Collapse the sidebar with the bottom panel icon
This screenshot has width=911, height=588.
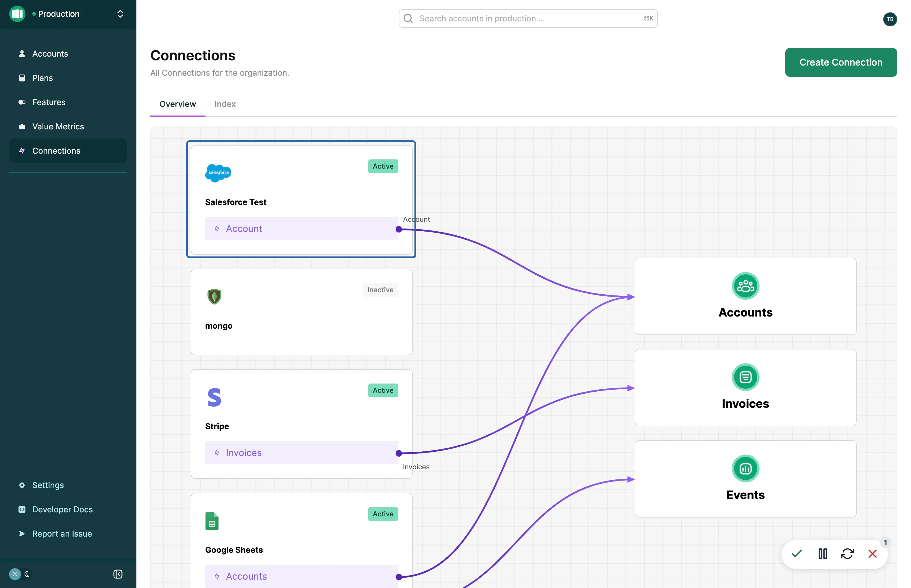point(118,574)
